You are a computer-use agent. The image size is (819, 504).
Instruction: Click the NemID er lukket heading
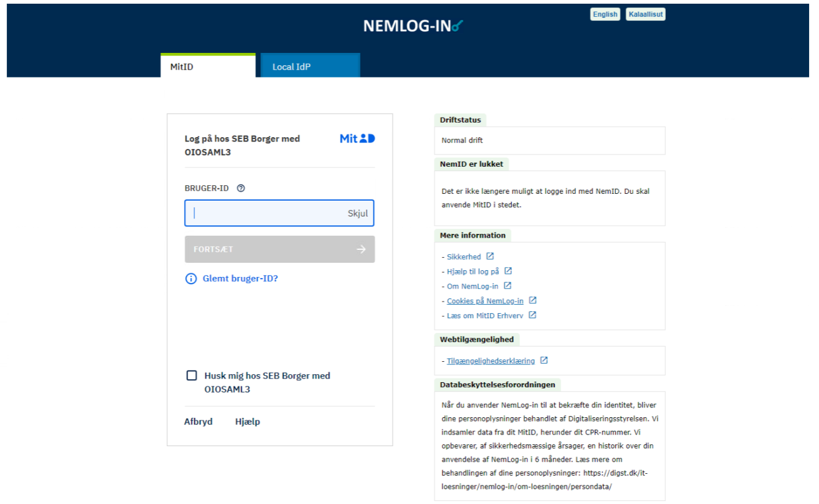point(471,164)
